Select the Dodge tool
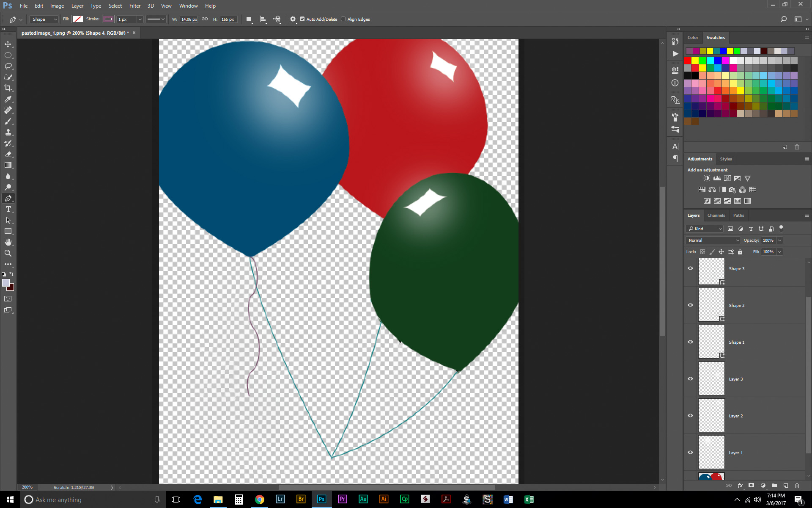Image resolution: width=812 pixels, height=508 pixels. pos(8,187)
